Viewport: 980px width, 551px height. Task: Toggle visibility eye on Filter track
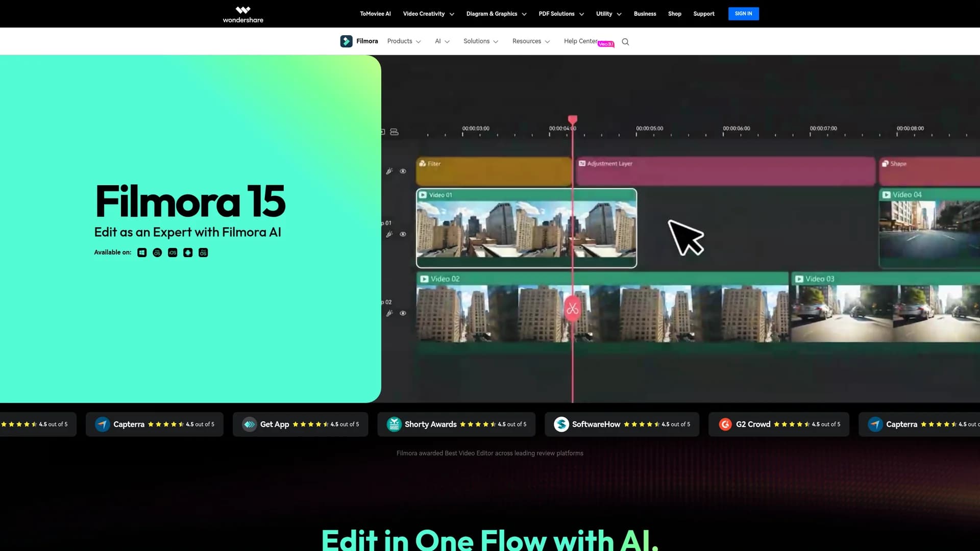(x=403, y=171)
